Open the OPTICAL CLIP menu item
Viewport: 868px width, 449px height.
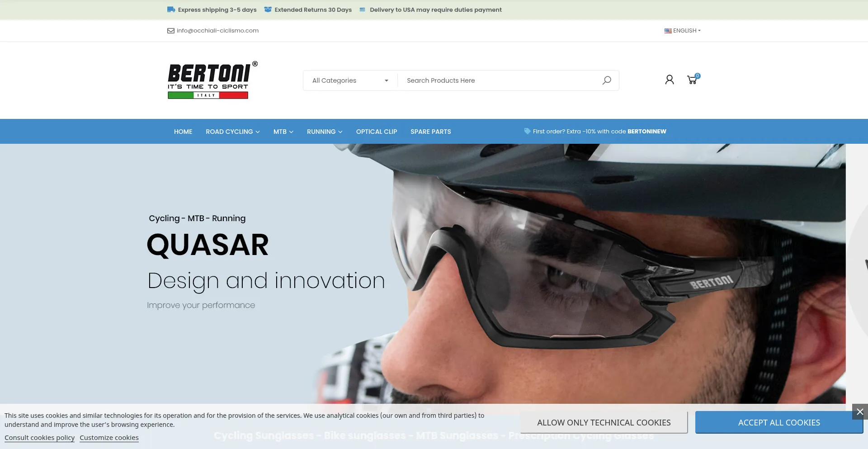(377, 132)
